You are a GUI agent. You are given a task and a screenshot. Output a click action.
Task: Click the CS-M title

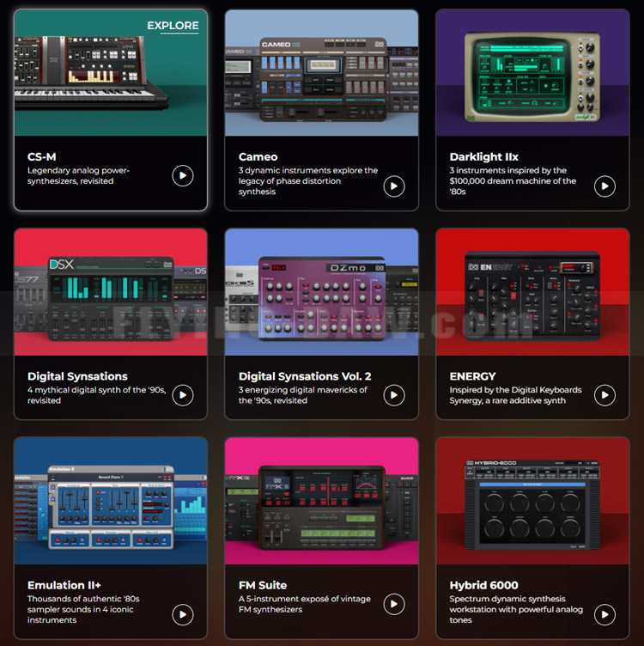[41, 157]
